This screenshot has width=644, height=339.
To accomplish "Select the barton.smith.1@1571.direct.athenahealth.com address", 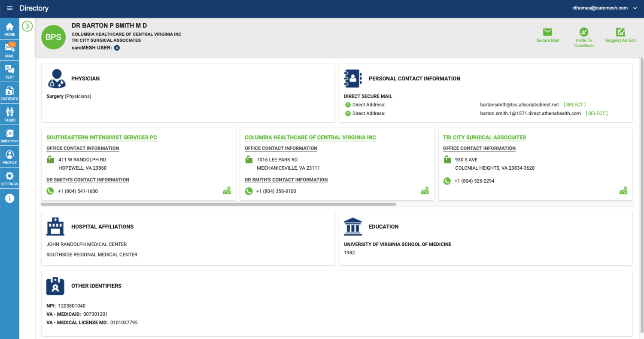I will click(596, 113).
